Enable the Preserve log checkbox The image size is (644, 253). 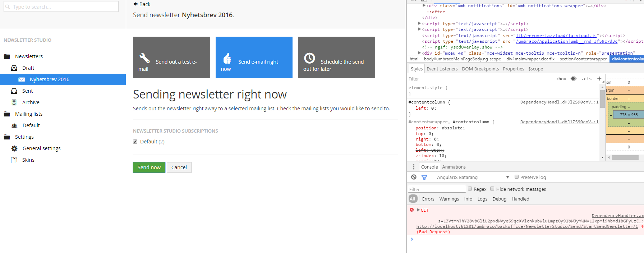coord(516,177)
